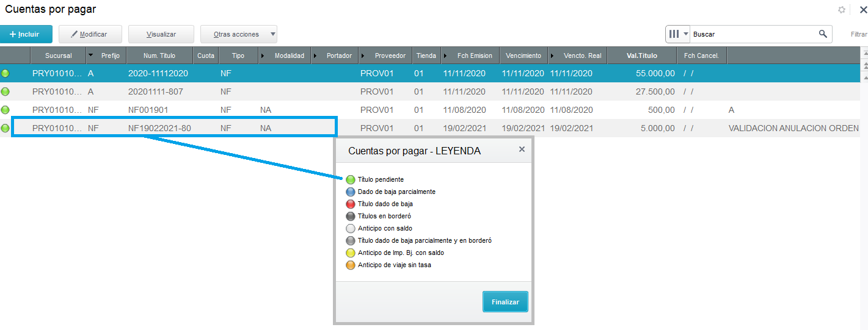
Task: Open the settings gear icon
Action: (x=842, y=10)
